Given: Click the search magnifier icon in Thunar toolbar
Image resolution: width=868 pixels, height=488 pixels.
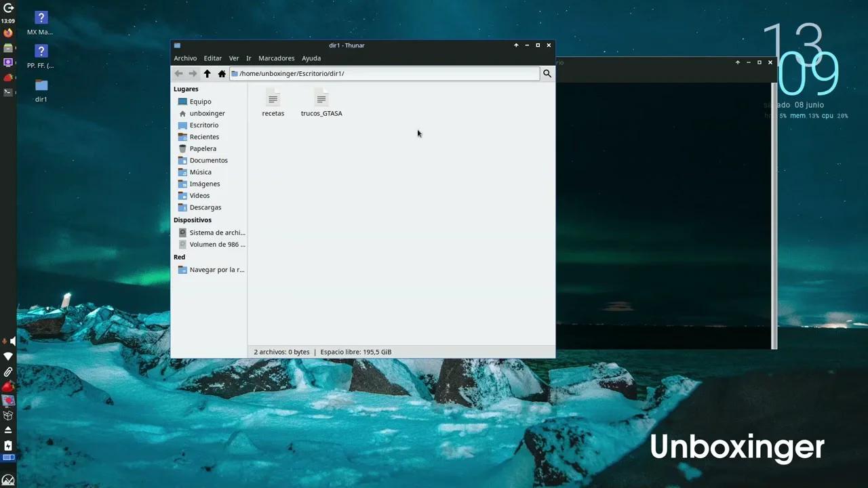Looking at the screenshot, I should pyautogui.click(x=547, y=73).
